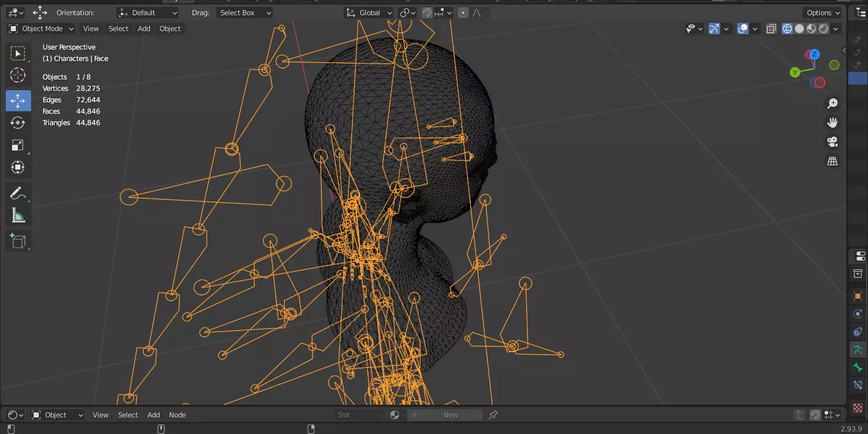868x434 pixels.
Task: Switch to wireframe viewport shading
Action: pos(787,29)
